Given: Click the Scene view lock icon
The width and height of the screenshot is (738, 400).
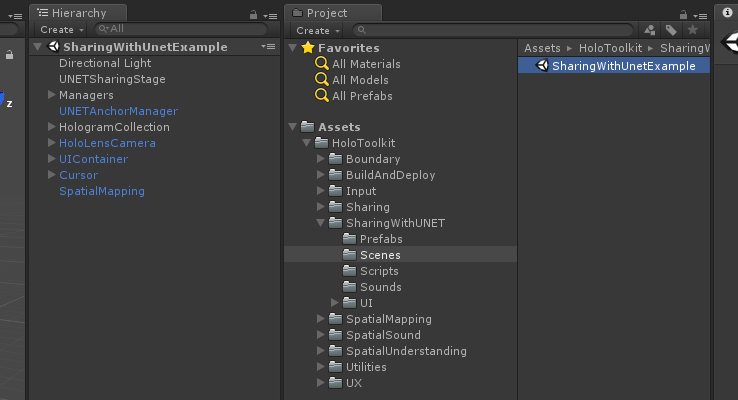Looking at the screenshot, I should tap(9, 55).
